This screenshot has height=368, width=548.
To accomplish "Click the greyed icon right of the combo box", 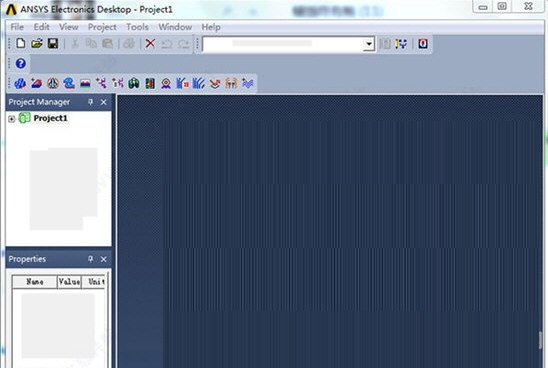I will tap(385, 44).
